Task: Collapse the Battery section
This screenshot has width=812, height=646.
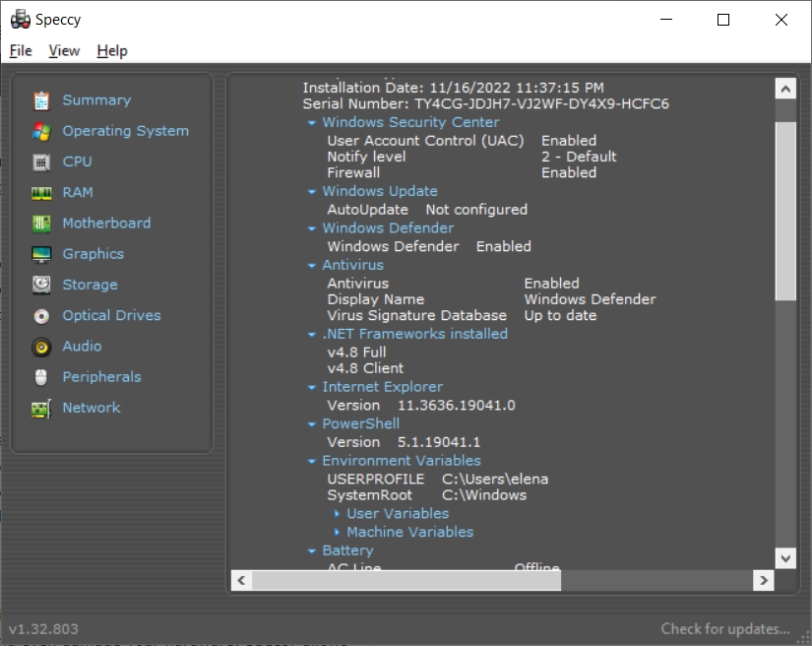Action: [312, 550]
